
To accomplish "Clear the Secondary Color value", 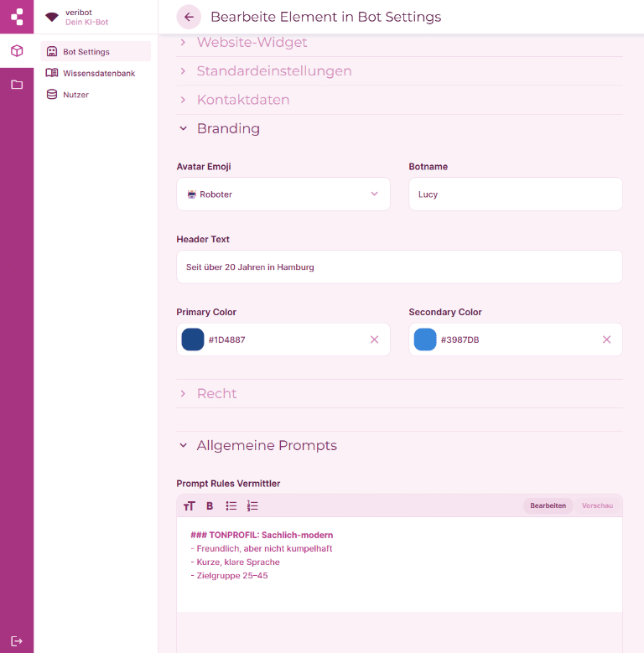I will pos(606,339).
